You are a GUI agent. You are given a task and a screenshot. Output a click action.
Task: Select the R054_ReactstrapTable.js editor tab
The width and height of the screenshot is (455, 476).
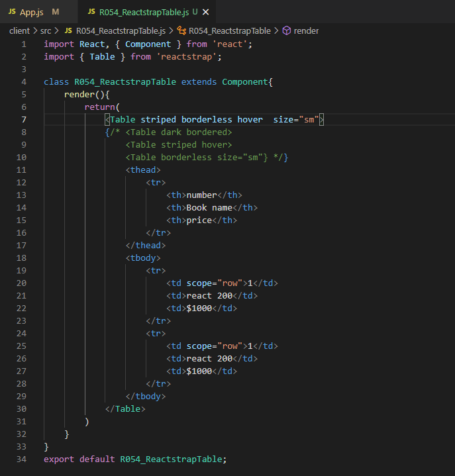[147, 12]
